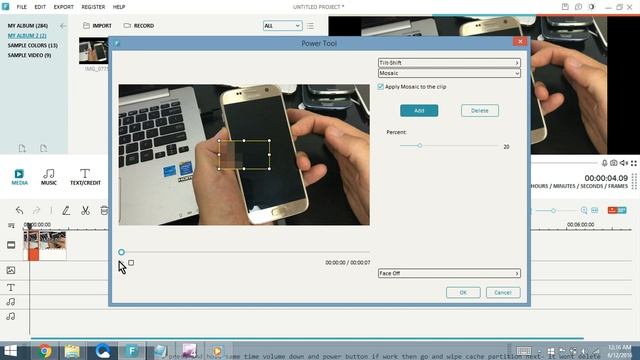Viewport: 640px width, 360px height.
Task: Select MY ALBUM 2 (2) in library
Action: point(27,36)
